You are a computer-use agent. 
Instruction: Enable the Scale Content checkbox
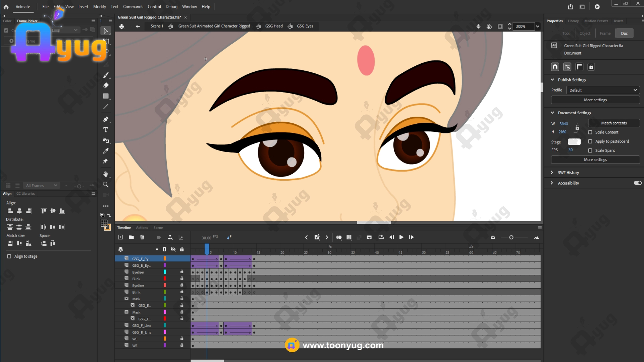point(590,132)
